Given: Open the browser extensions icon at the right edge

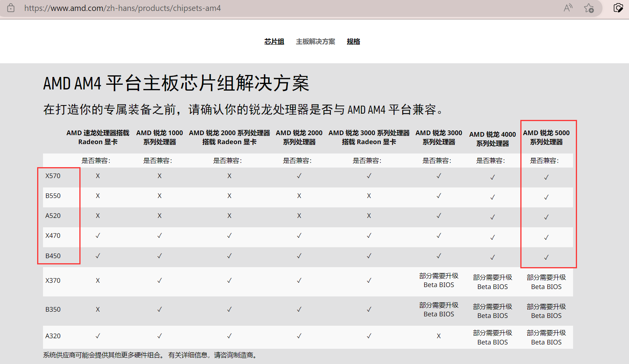Looking at the screenshot, I should click(x=618, y=8).
